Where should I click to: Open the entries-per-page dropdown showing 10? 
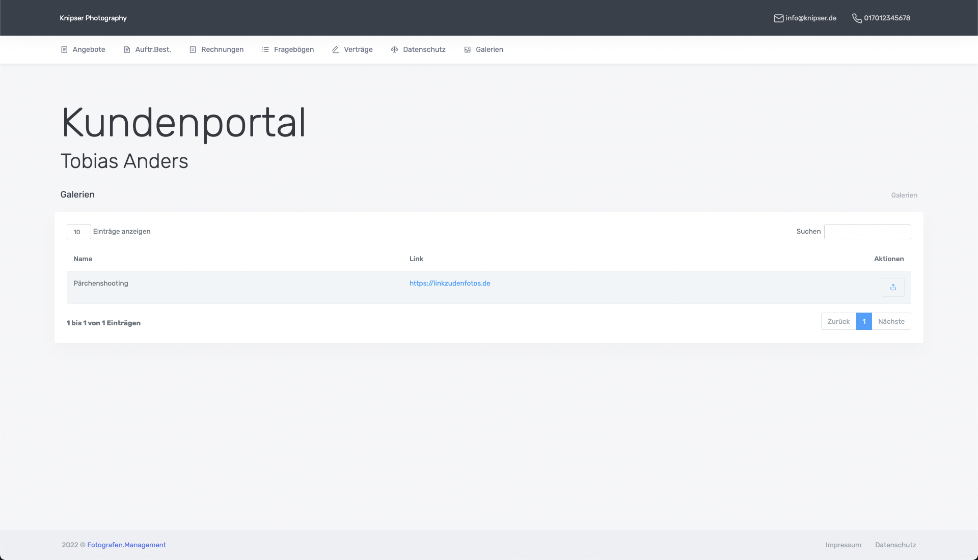coord(78,232)
